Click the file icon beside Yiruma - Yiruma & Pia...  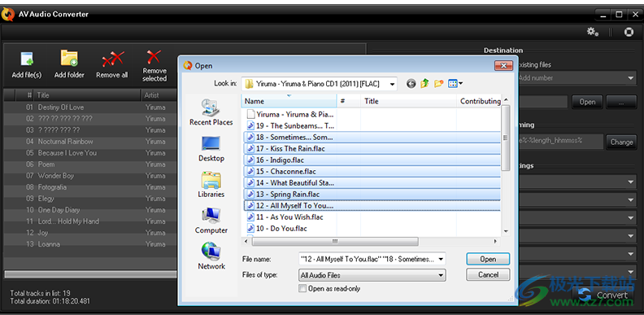click(250, 114)
